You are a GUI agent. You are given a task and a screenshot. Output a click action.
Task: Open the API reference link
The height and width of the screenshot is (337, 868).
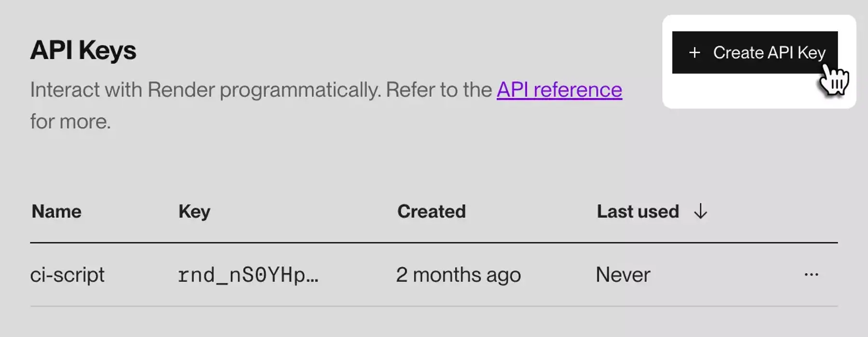558,89
